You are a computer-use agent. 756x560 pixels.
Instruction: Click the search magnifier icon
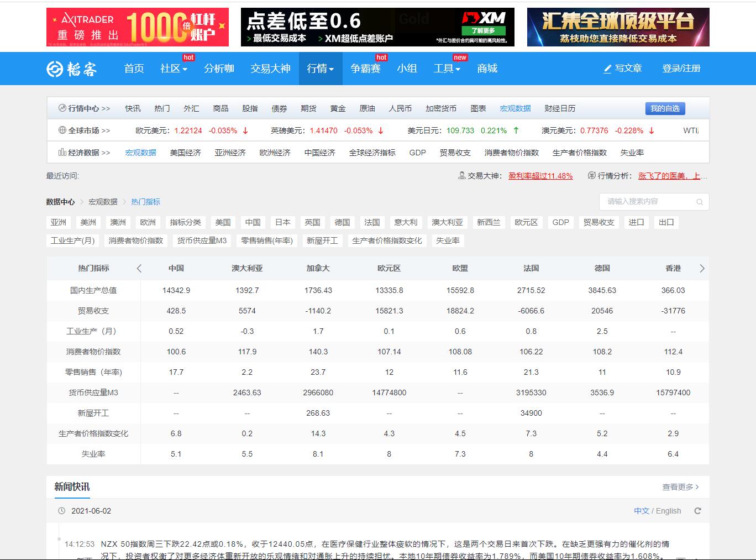point(700,202)
